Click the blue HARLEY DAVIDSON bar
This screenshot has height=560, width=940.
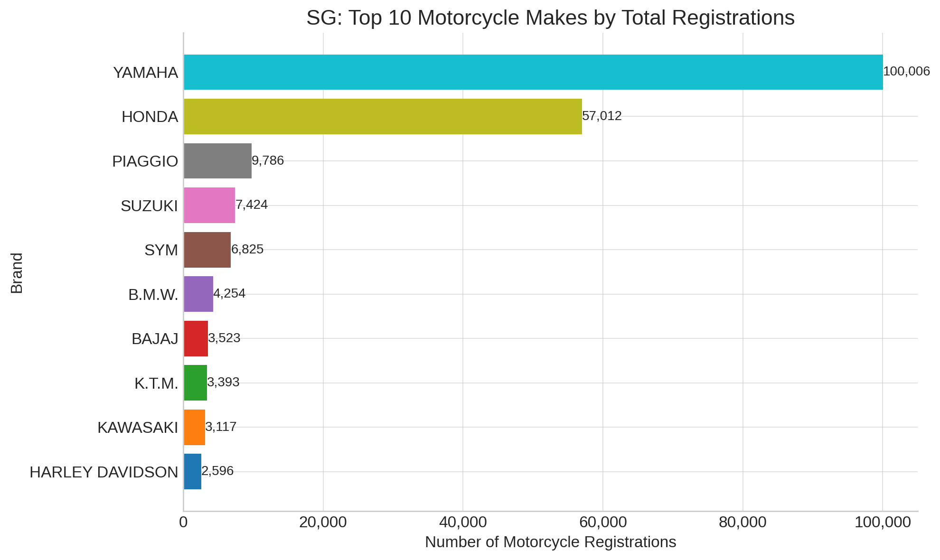[193, 472]
